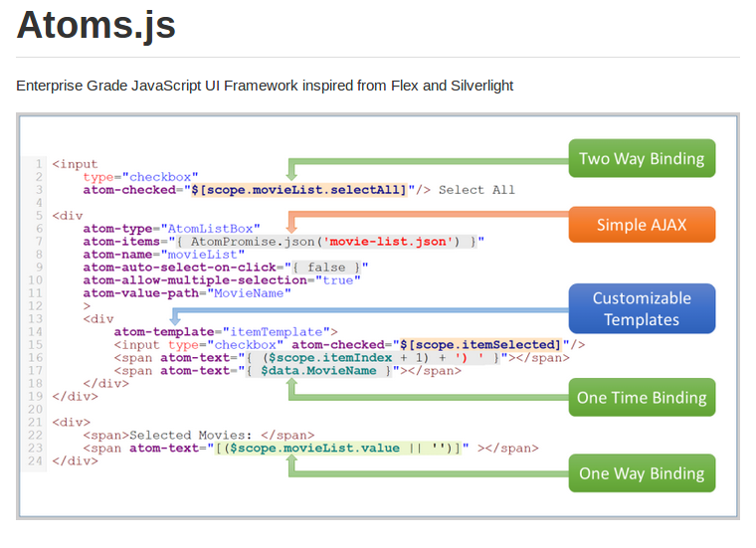Click the $data.MovieName expression
The height and width of the screenshot is (548, 756).
coord(318,371)
